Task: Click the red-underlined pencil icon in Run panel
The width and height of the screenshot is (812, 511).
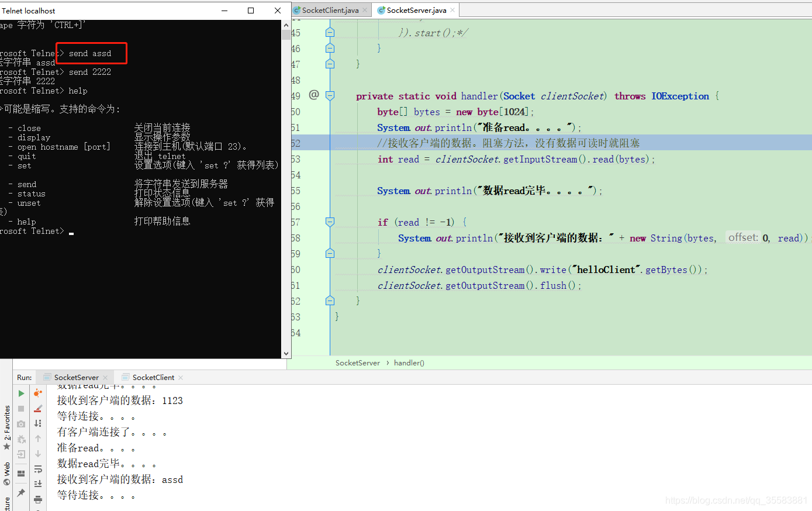Action: pos(38,408)
